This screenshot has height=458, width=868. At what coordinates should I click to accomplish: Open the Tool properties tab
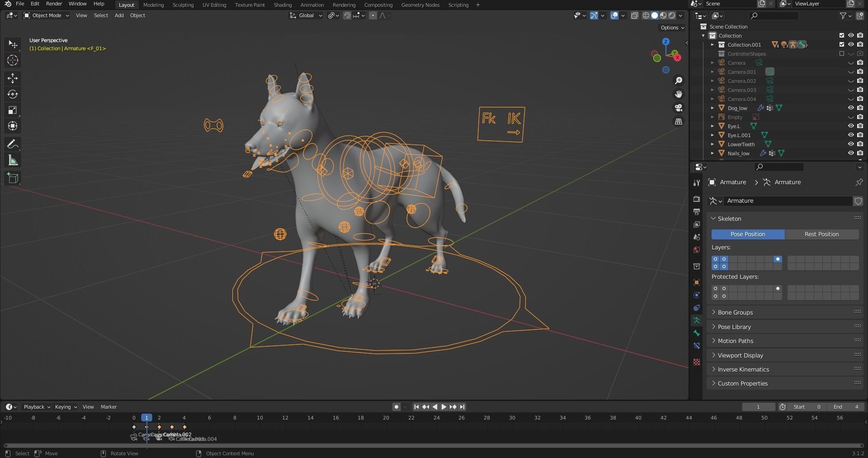pyautogui.click(x=697, y=182)
